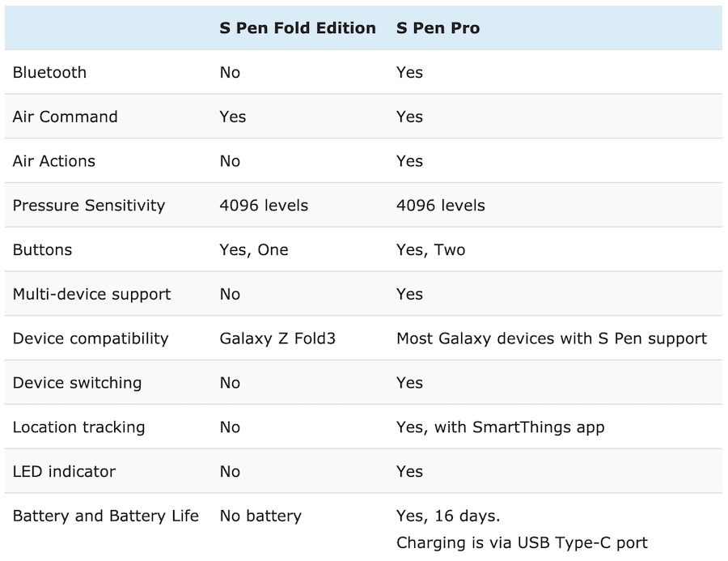This screenshot has width=728, height=561.
Task: Click the Galaxy Z Fold3 cell
Action: coord(277,338)
